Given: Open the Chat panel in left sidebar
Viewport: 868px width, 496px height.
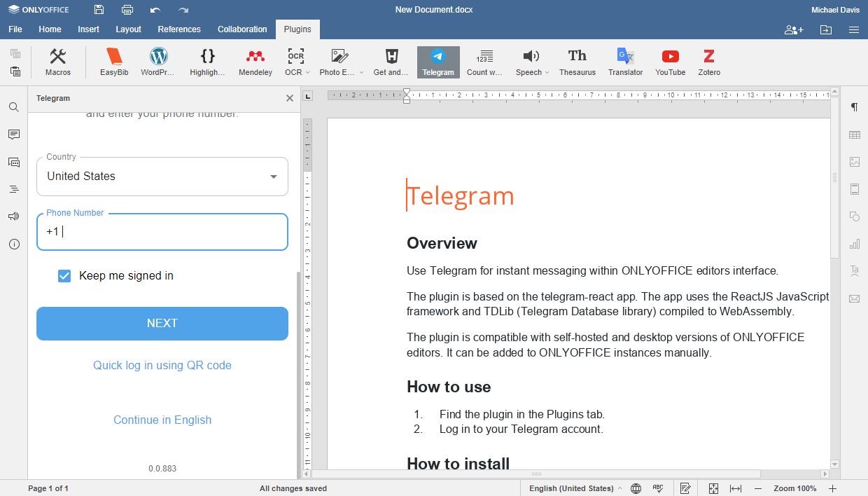Looking at the screenshot, I should (14, 162).
